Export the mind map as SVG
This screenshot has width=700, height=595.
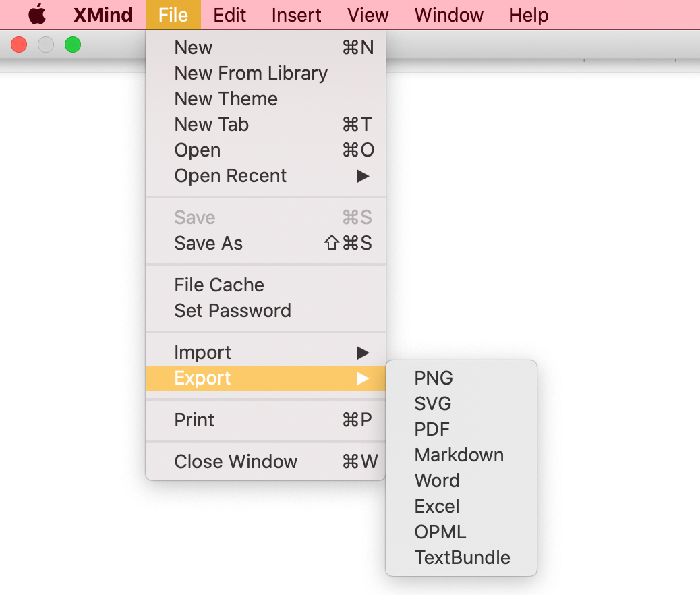(x=461, y=404)
